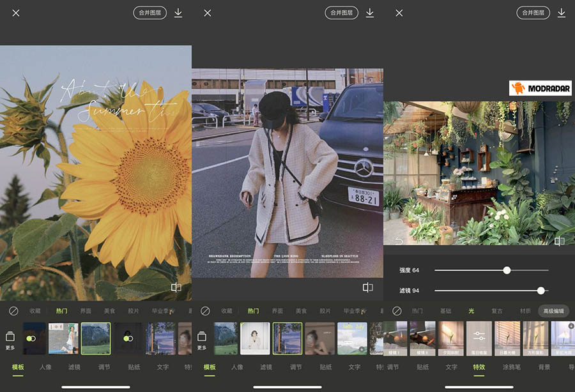
Task: Switch to 模板 tab on the street girl screen
Action: point(210,366)
